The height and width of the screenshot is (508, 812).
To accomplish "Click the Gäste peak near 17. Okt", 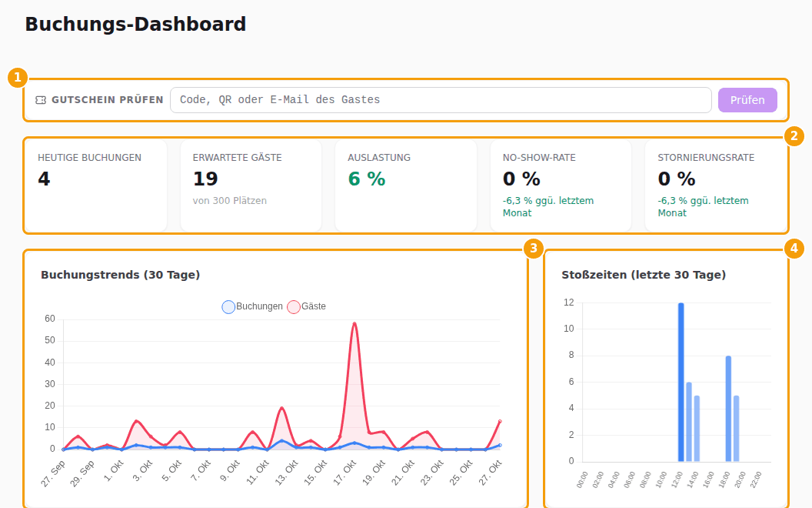I will click(x=354, y=324).
